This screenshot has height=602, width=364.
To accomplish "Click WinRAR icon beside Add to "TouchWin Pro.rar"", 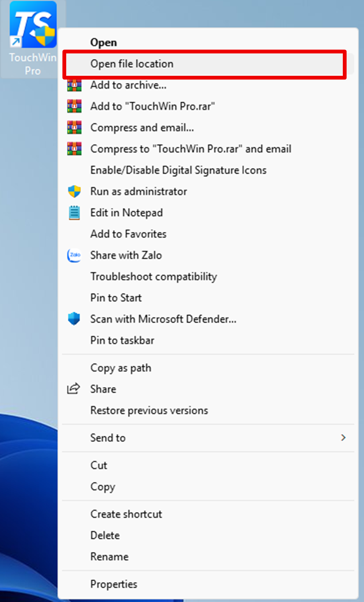I will coord(74,106).
